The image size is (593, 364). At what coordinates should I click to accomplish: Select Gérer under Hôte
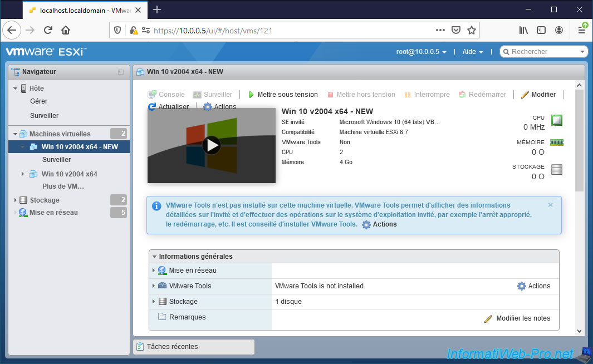pyautogui.click(x=38, y=101)
